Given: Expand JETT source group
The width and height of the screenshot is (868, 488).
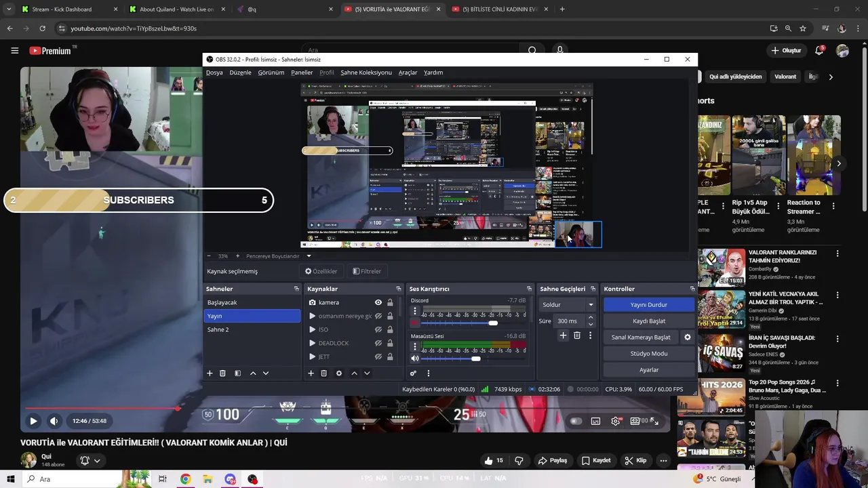Looking at the screenshot, I should click(x=312, y=357).
